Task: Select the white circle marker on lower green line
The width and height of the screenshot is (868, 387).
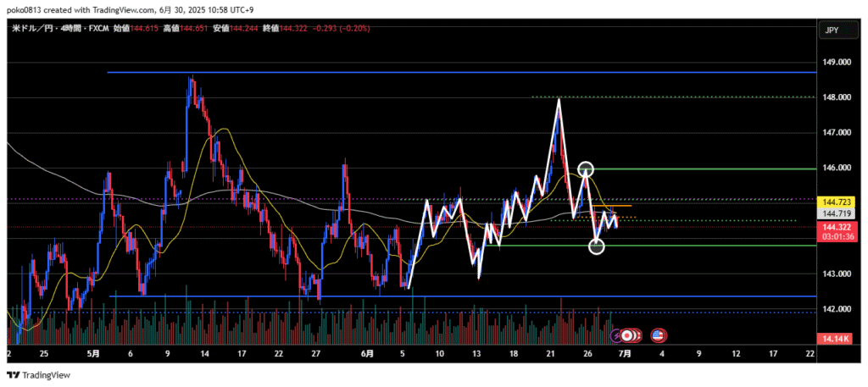Action: pos(597,246)
